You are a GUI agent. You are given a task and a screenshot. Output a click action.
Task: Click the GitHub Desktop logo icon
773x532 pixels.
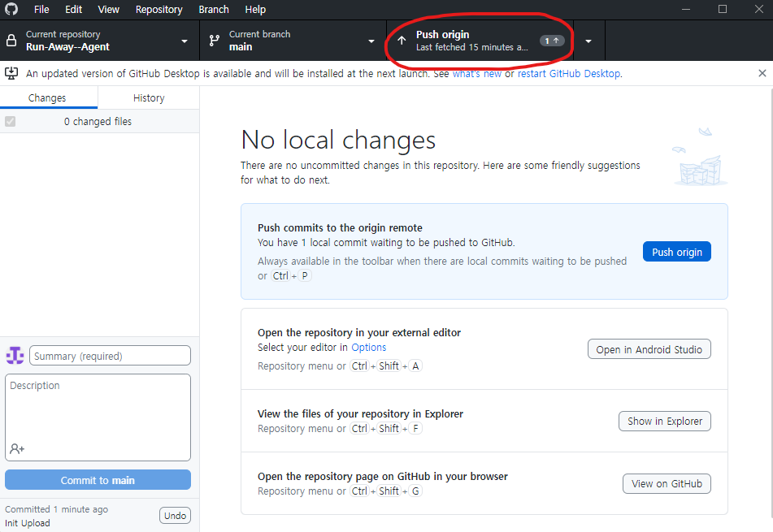coord(11,10)
